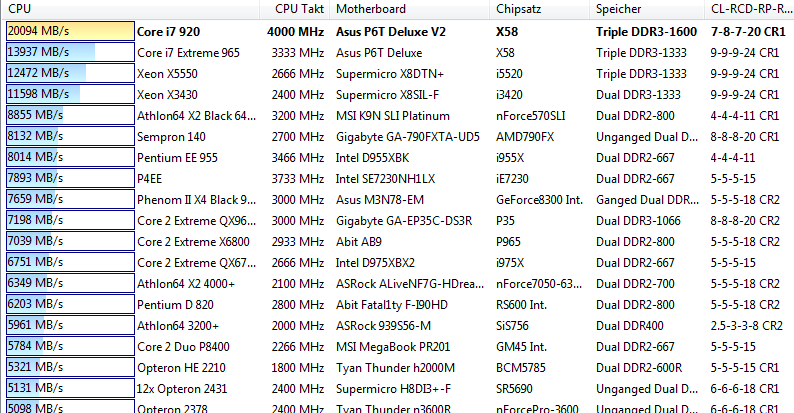Click the Asus M3N78-EM motherboard cell

[x=380, y=200]
